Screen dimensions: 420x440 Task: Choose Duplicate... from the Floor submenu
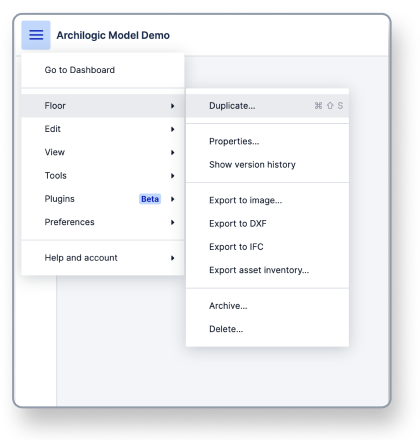click(x=267, y=106)
